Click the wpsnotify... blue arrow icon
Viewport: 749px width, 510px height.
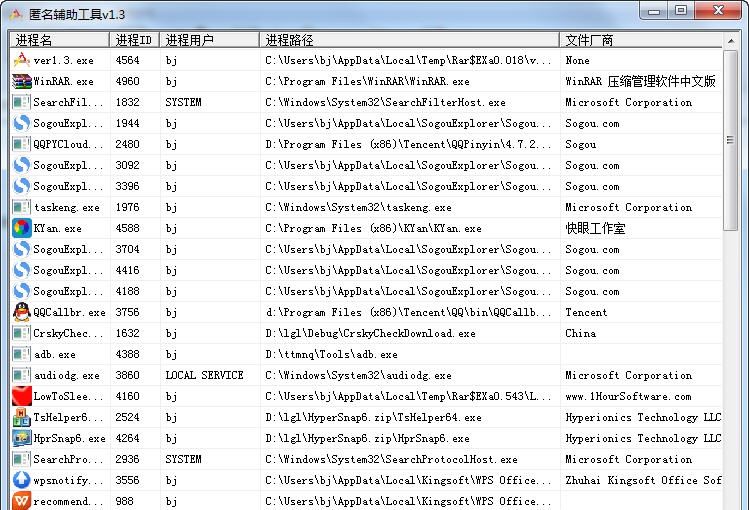coord(21,480)
